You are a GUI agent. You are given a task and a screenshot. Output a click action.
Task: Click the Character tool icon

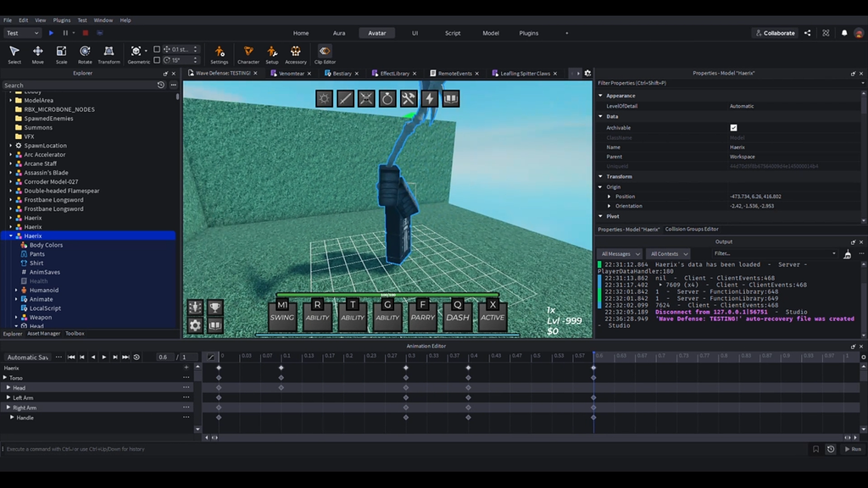tap(248, 54)
